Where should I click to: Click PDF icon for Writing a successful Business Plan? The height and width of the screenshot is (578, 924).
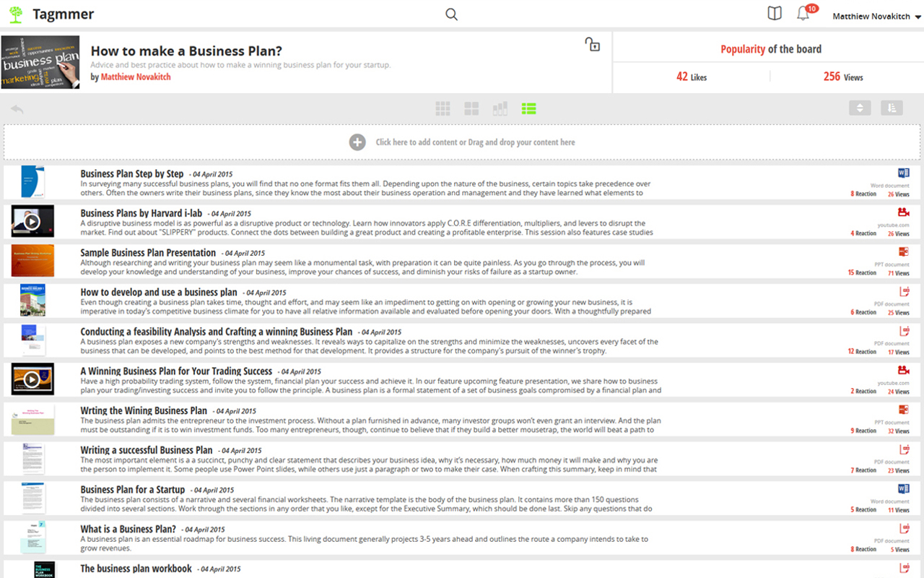pos(904,449)
